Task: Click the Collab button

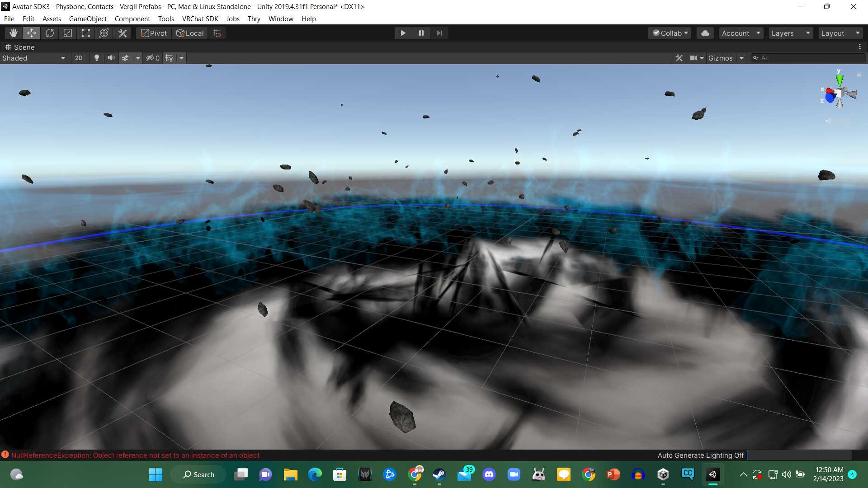Action: tap(670, 33)
